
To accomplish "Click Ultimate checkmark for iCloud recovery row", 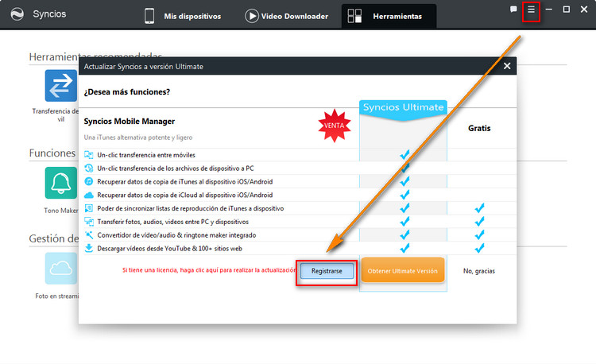I will 404,195.
